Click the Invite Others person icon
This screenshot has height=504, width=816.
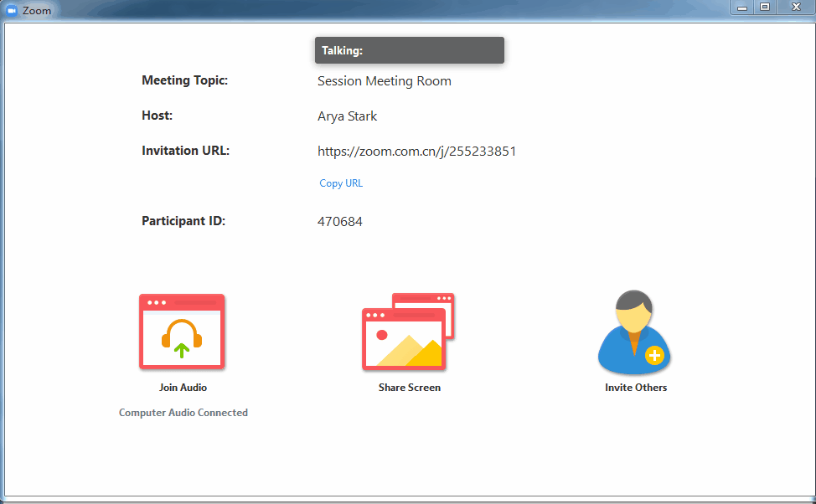click(x=634, y=332)
